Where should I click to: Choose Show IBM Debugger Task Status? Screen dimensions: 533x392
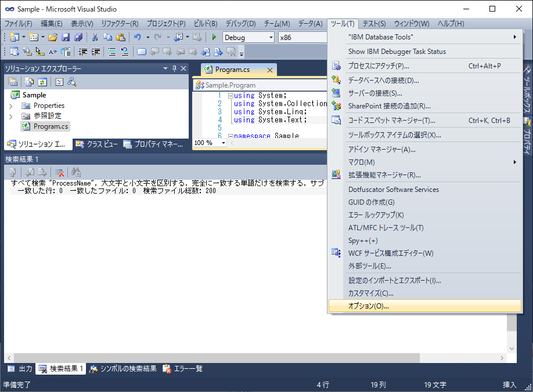click(425, 52)
